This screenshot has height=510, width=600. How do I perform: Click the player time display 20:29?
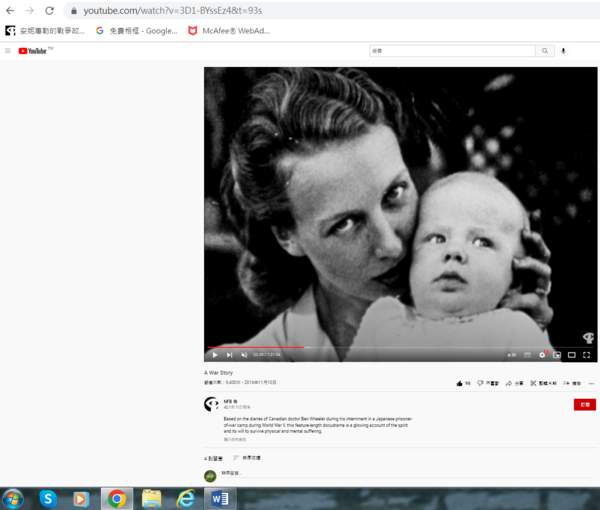click(267, 355)
